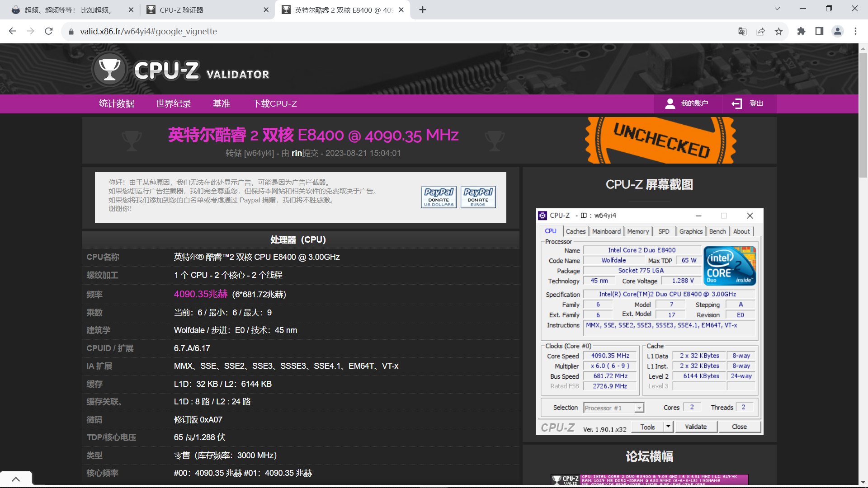Click the 4090.35兆赫 frequency value

(x=201, y=294)
